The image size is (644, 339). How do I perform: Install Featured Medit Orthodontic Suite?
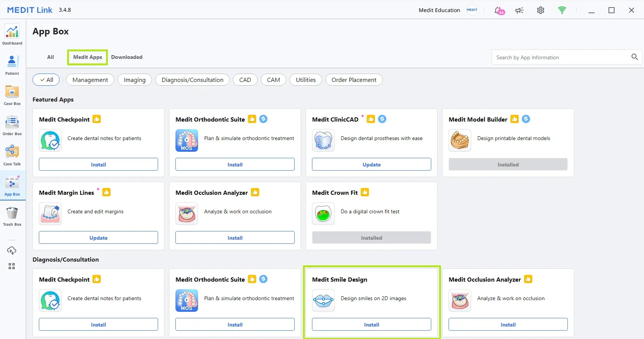235,164
